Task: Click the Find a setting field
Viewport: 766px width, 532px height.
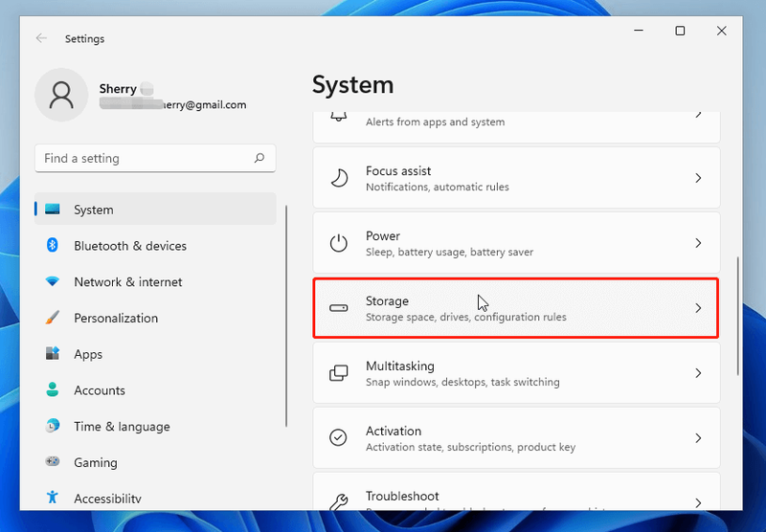Action: coord(155,158)
